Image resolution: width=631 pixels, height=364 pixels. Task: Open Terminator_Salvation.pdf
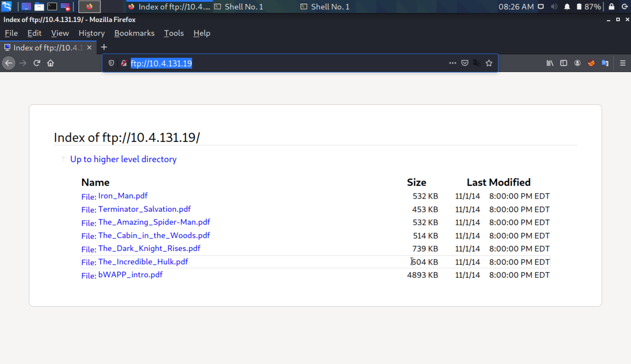145,209
